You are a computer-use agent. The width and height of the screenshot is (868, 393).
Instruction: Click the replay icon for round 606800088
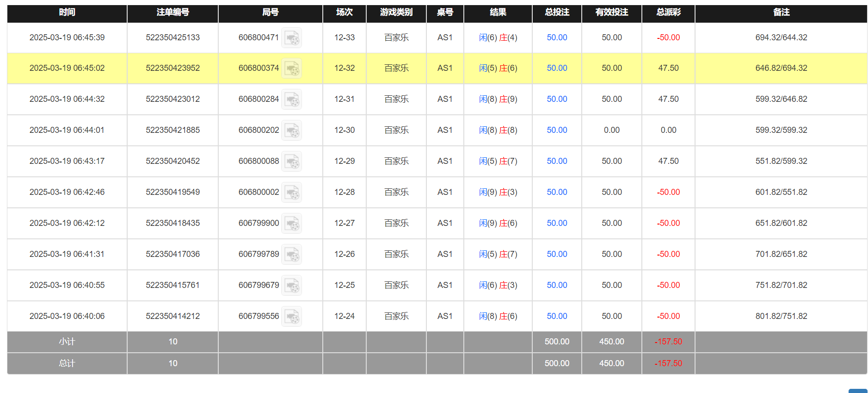coord(291,162)
